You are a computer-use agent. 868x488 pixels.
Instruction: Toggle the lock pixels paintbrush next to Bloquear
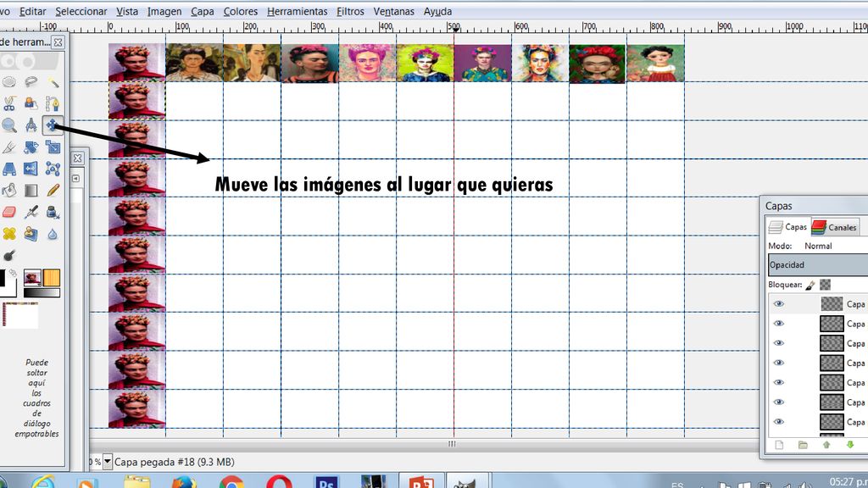[x=810, y=285]
